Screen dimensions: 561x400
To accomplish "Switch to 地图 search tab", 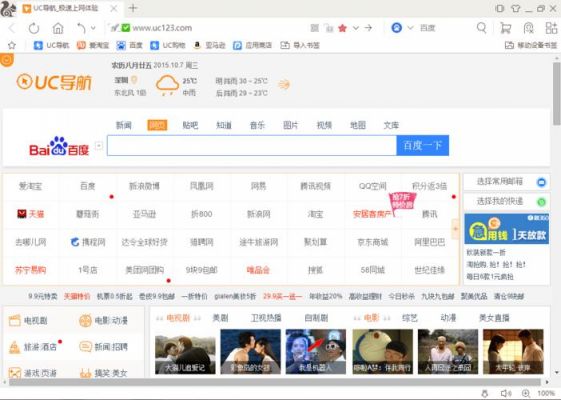I will 358,125.
